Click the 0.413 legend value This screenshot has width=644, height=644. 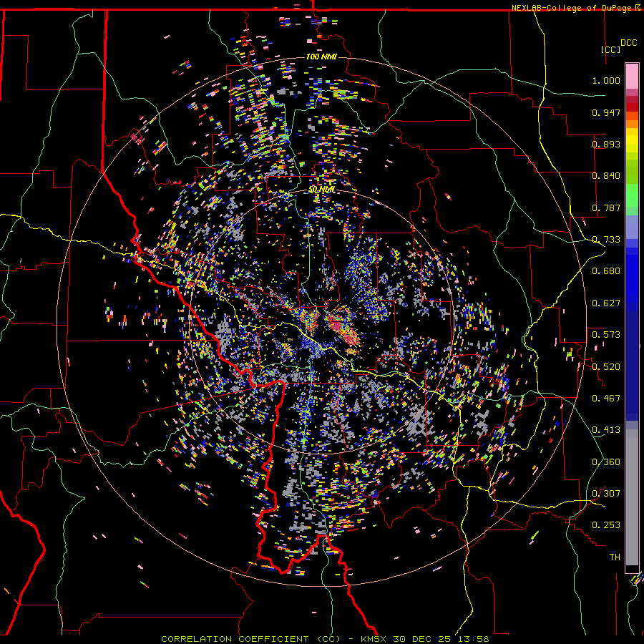click(606, 429)
